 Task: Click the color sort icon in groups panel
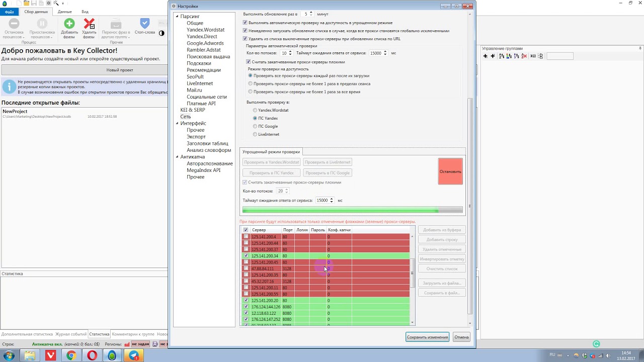tap(509, 56)
